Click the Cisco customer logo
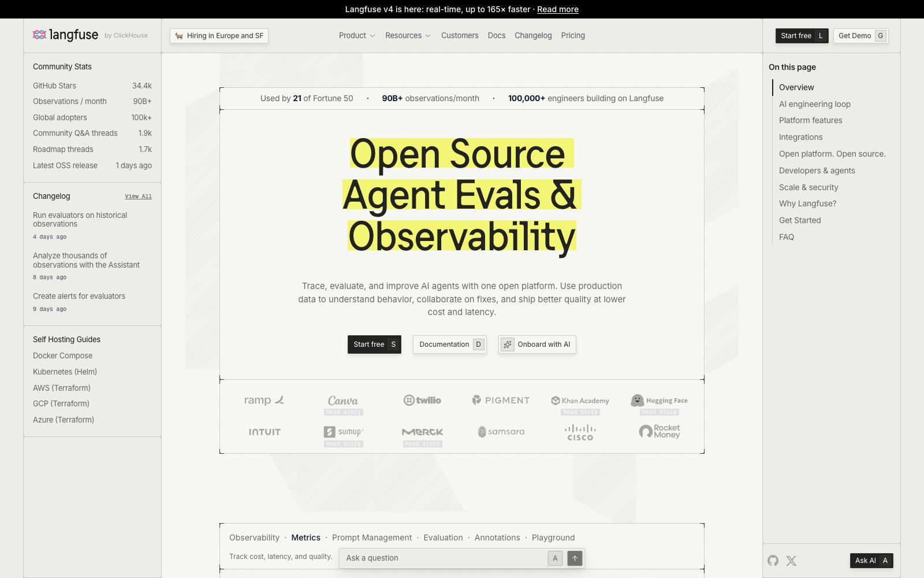 (x=580, y=432)
